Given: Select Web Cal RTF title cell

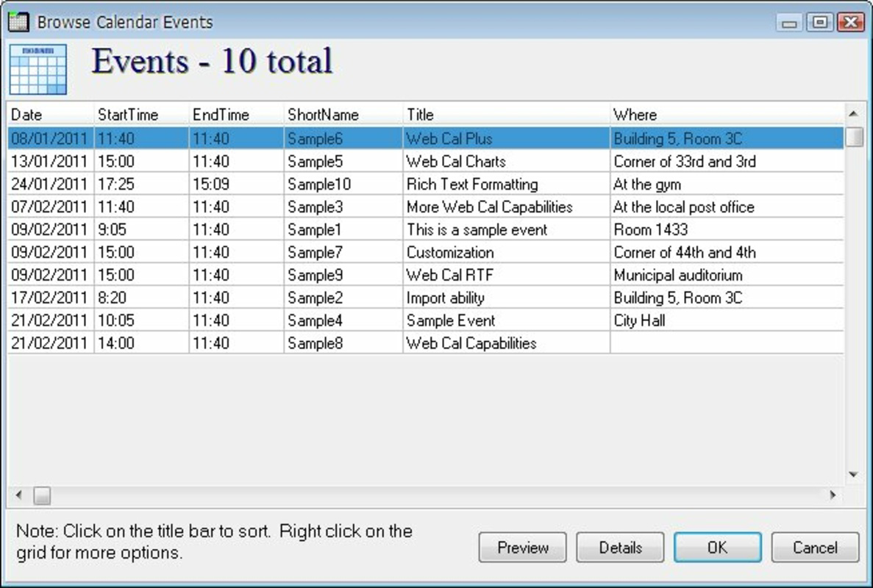Looking at the screenshot, I should (506, 276).
